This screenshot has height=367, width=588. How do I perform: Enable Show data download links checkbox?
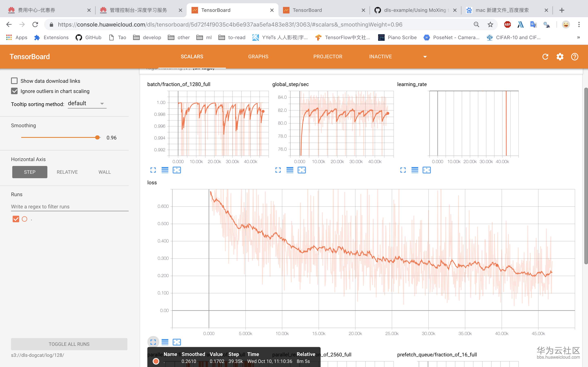tap(14, 81)
